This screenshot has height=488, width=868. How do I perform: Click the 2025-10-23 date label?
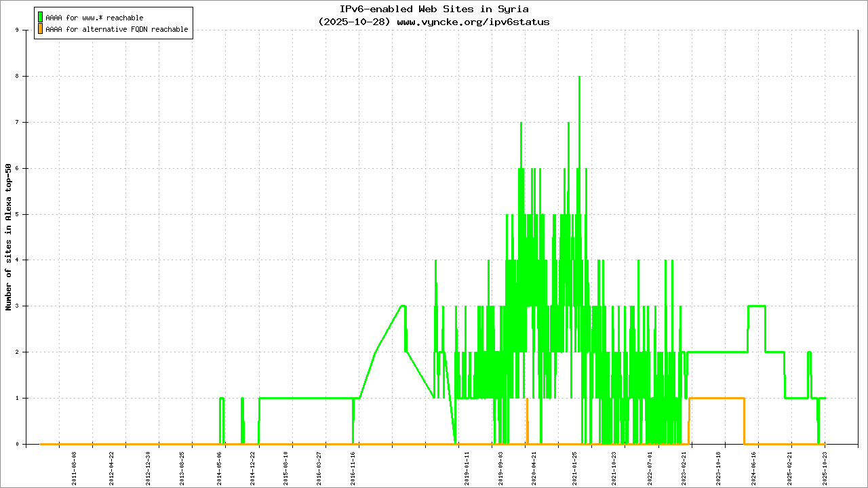point(825,467)
